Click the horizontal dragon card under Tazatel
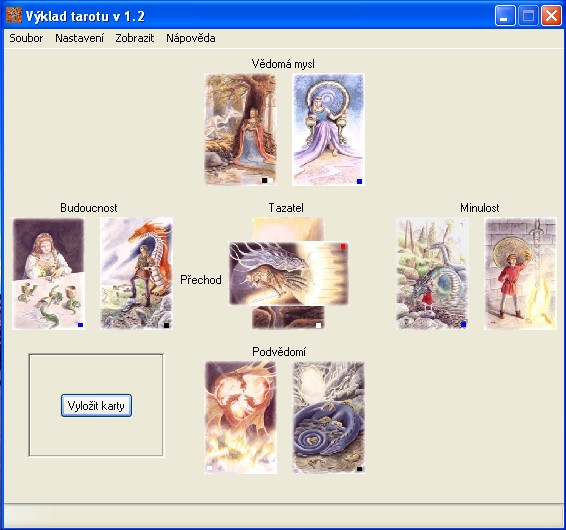The width and height of the screenshot is (566, 530). click(x=288, y=274)
